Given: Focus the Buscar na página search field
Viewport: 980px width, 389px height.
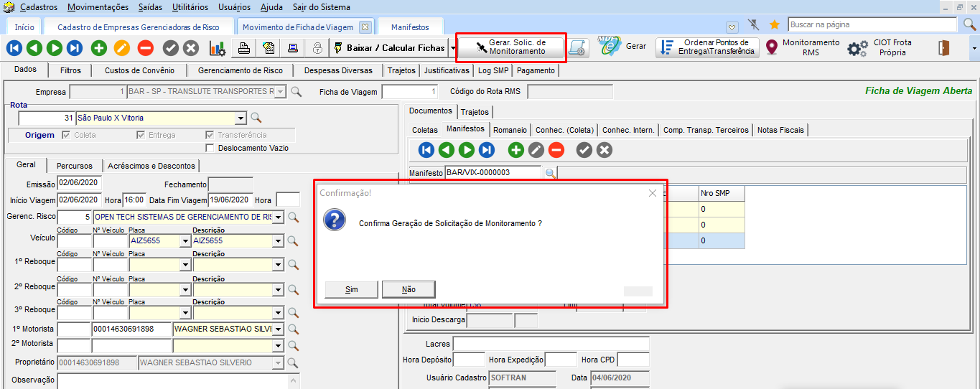Looking at the screenshot, I should tap(874, 24).
